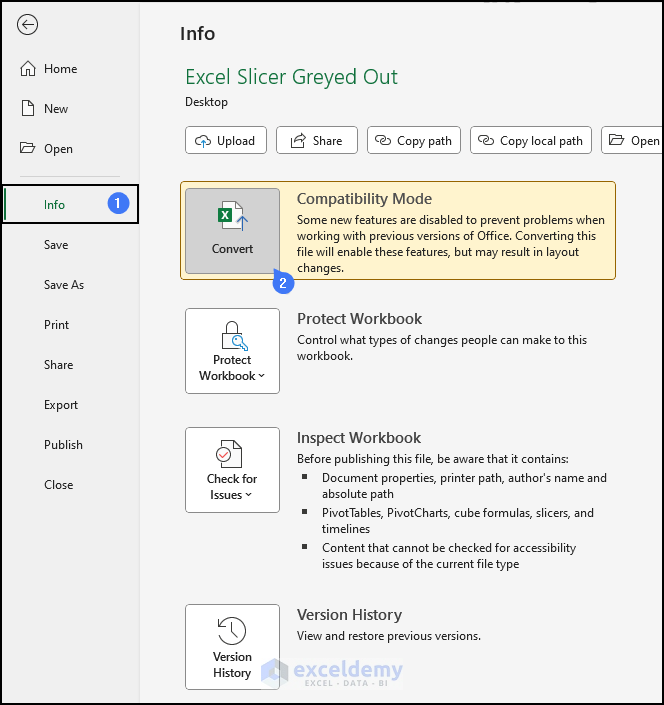Select Save As in the sidebar
The image size is (664, 705).
point(64,285)
